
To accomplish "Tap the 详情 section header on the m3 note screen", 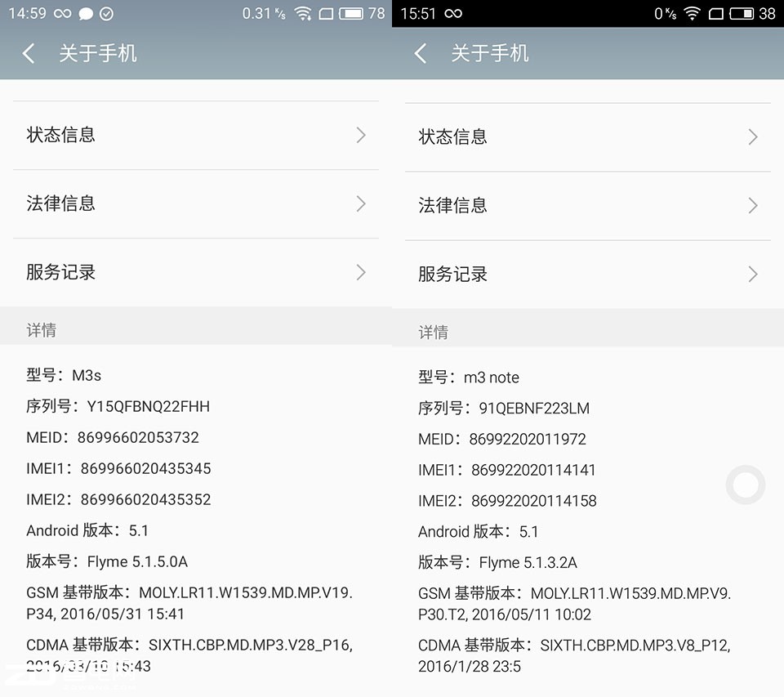I will tap(433, 333).
